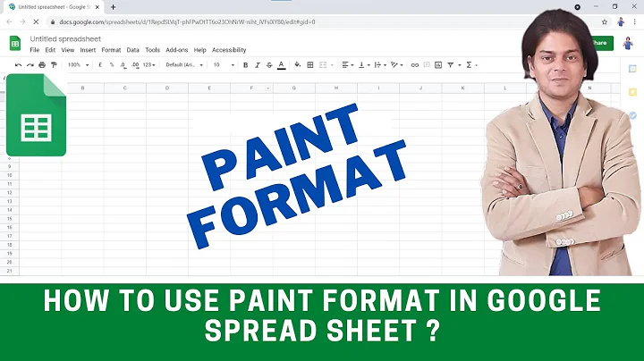Open more number formats 123 dropdown

(x=148, y=65)
